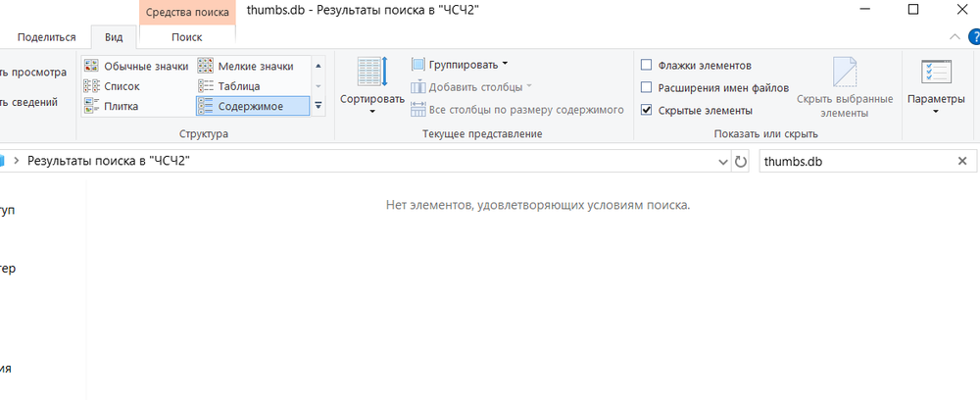The image size is (980, 400).
Task: Enable the Флажки элементов checkbox
Action: 647,65
